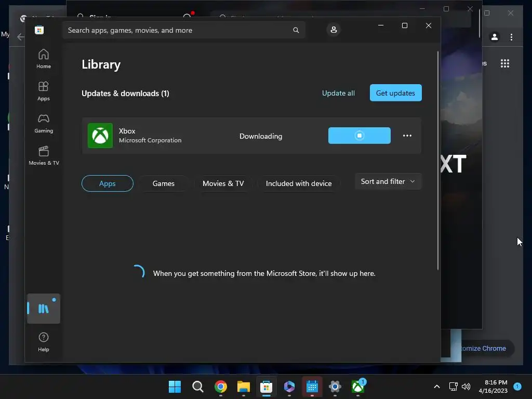The height and width of the screenshot is (399, 532).
Task: Open Google Chrome from taskbar
Action: [x=220, y=387]
